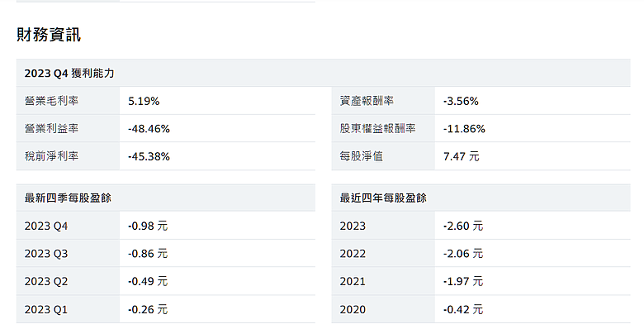Select the 5.19% gross margin value

click(144, 101)
